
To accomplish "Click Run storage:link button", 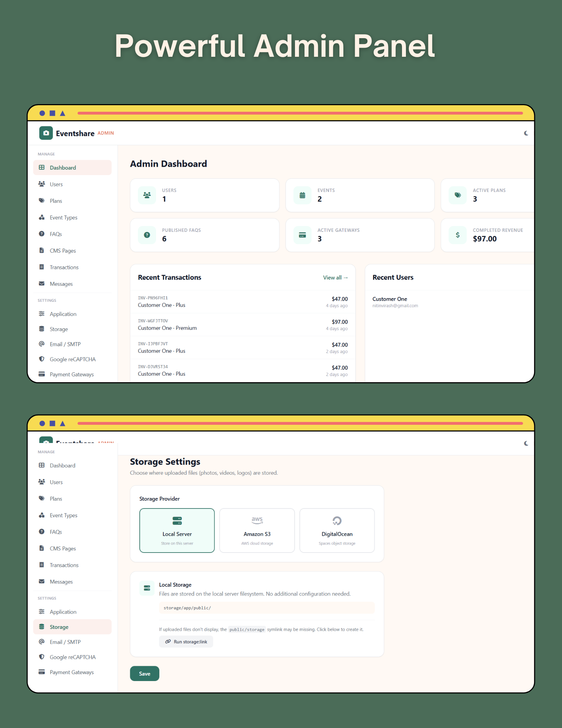I will (186, 642).
